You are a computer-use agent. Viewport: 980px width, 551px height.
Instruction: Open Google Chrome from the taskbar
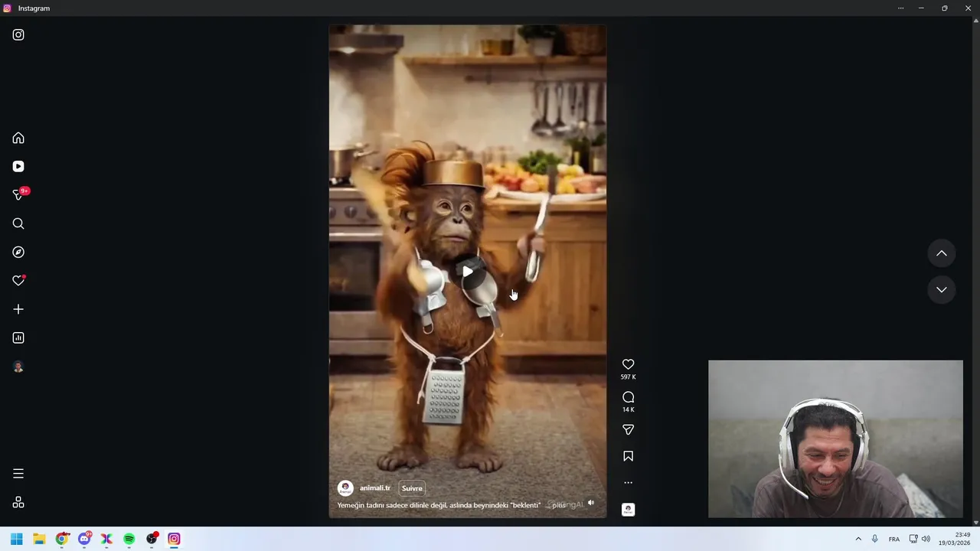pyautogui.click(x=62, y=539)
